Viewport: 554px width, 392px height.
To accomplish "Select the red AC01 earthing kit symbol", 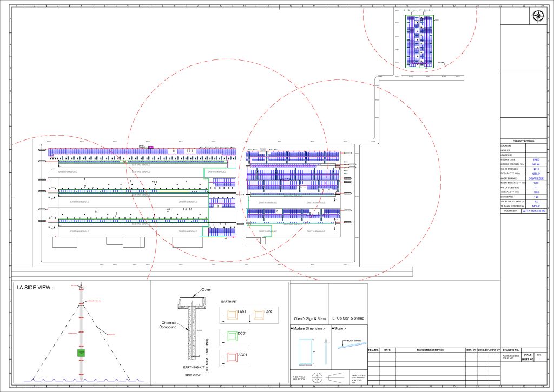I will 232,358.
